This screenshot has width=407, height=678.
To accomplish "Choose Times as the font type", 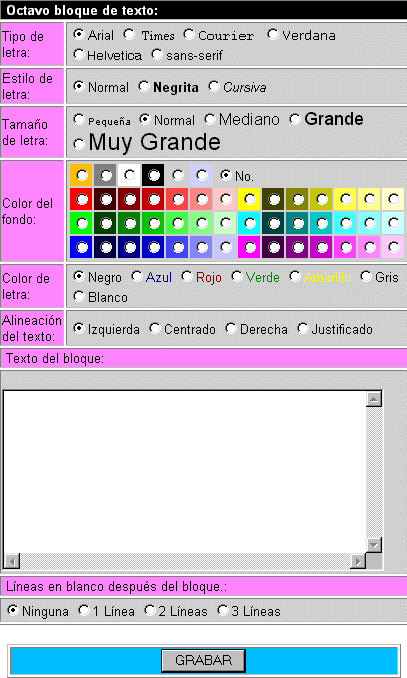I will click(129, 34).
